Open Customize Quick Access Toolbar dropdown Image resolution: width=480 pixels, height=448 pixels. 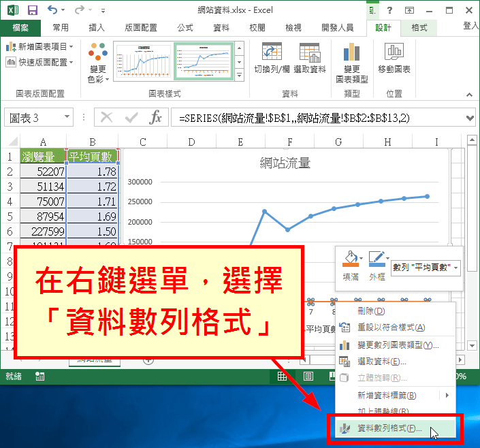103,11
